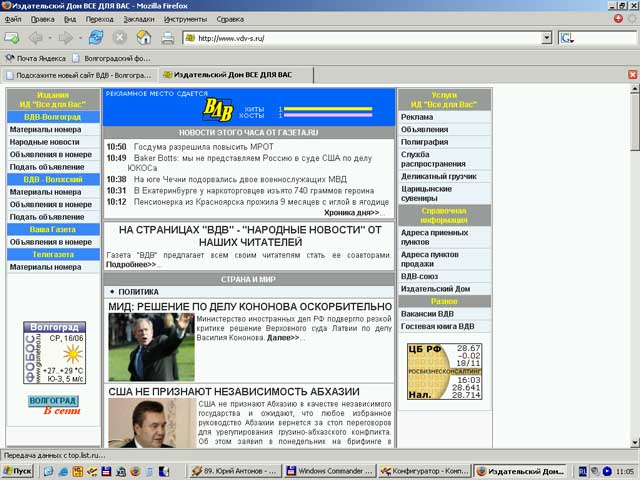Launch Firefox from quick launch bar
The image size is (640, 480).
[135, 471]
